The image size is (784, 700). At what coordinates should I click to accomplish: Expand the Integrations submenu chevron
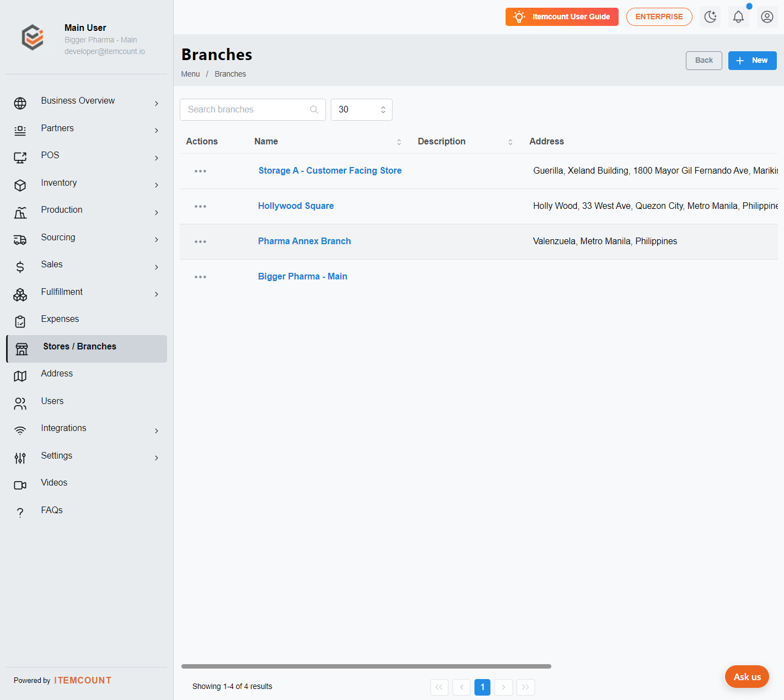(x=157, y=431)
